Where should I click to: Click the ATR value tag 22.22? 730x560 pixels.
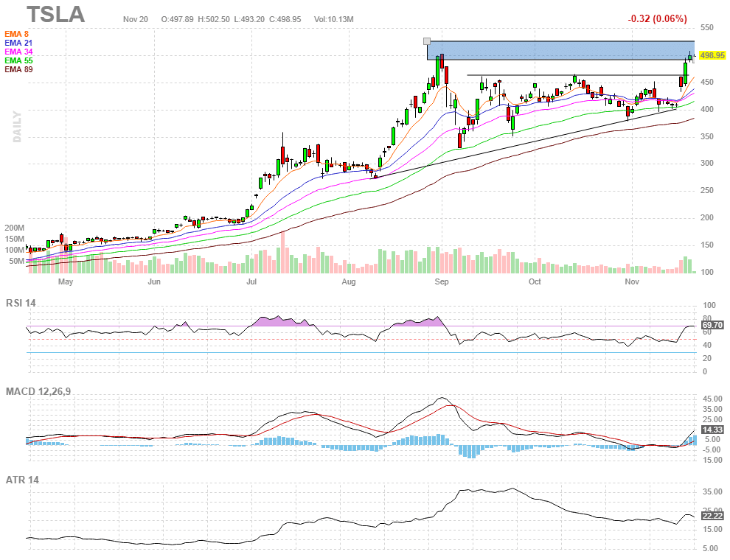[712, 516]
